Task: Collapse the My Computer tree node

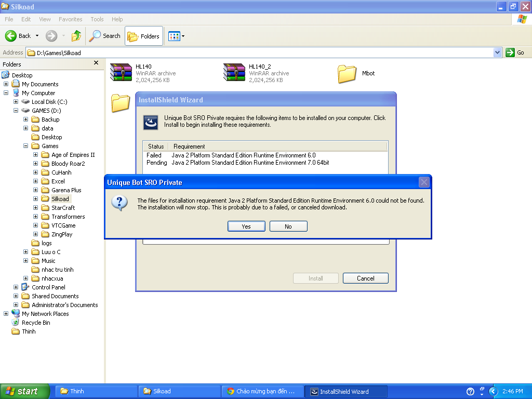Action: 6,92
